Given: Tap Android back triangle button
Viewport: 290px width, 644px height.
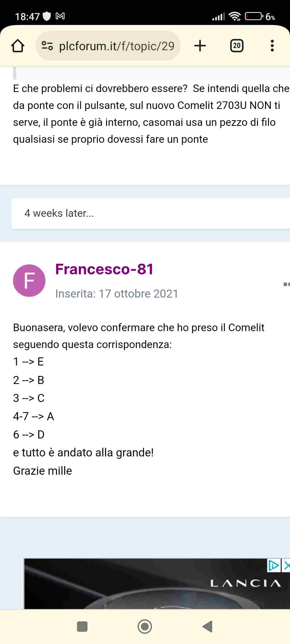Looking at the screenshot, I should (x=208, y=627).
